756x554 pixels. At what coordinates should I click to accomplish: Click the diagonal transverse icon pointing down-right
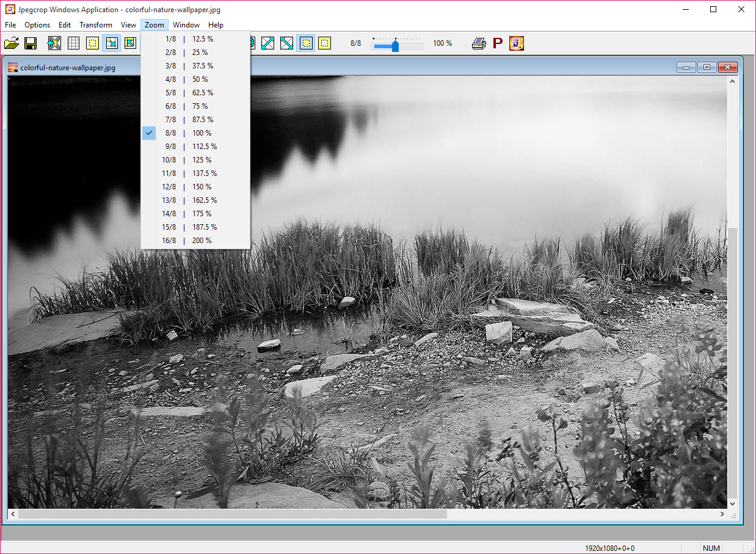286,43
